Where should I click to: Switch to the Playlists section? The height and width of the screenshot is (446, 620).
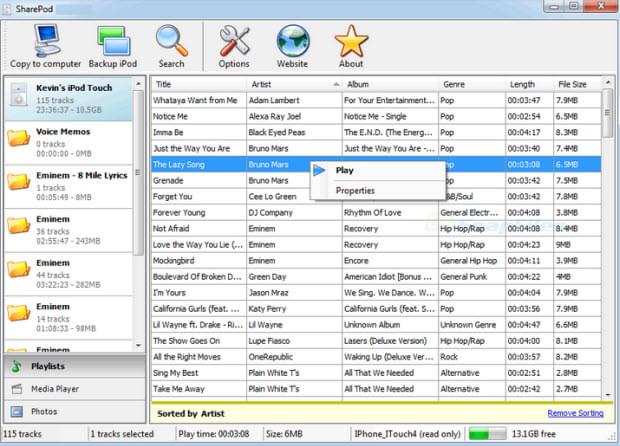pos(75,366)
